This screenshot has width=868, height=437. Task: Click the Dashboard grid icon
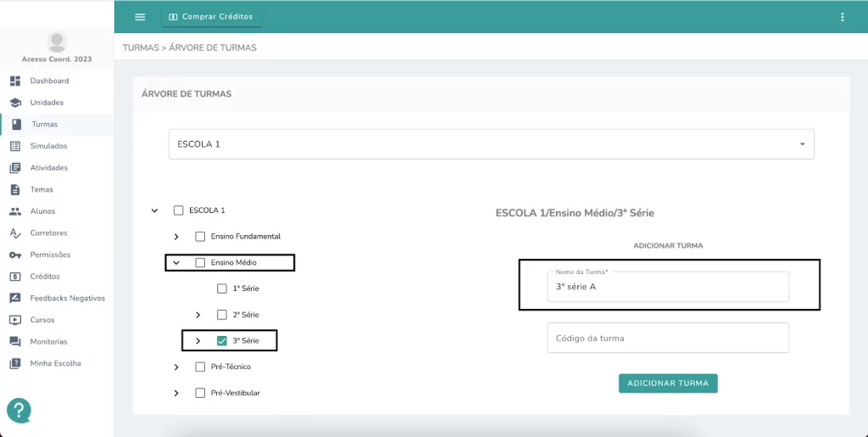coord(15,81)
